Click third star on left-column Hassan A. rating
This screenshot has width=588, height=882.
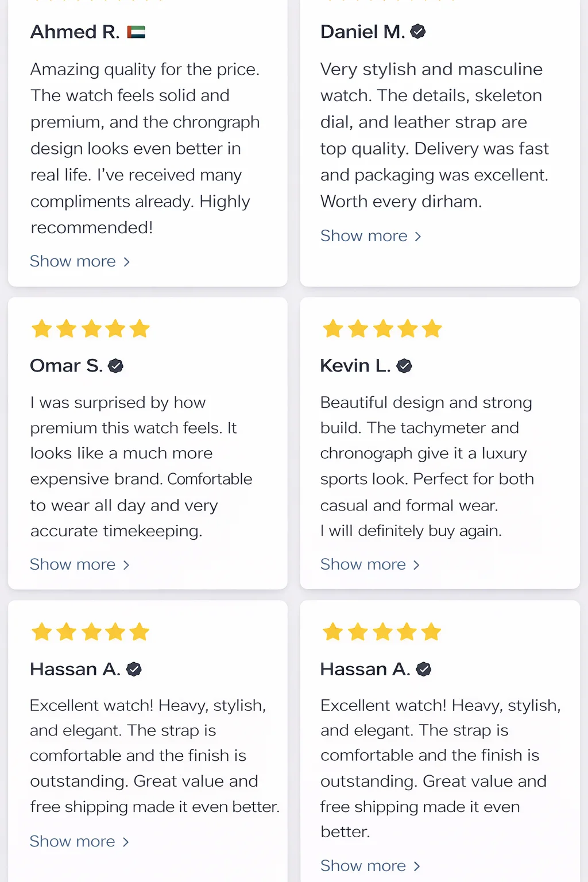[91, 632]
